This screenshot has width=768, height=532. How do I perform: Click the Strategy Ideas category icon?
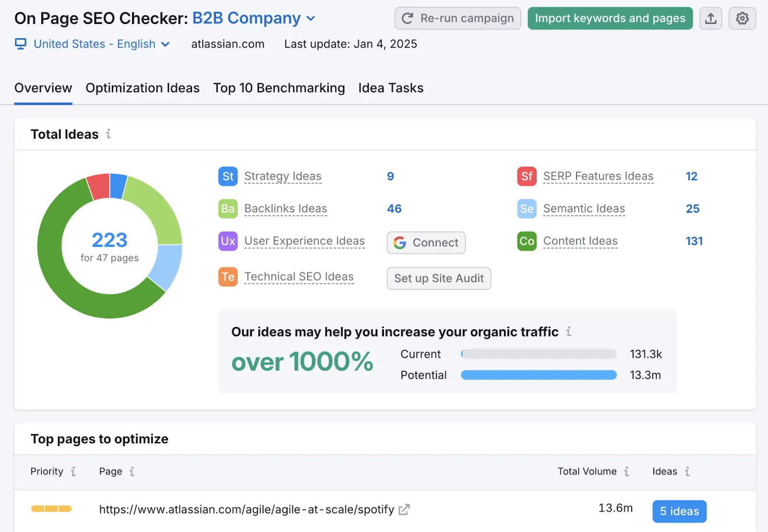[x=228, y=176]
